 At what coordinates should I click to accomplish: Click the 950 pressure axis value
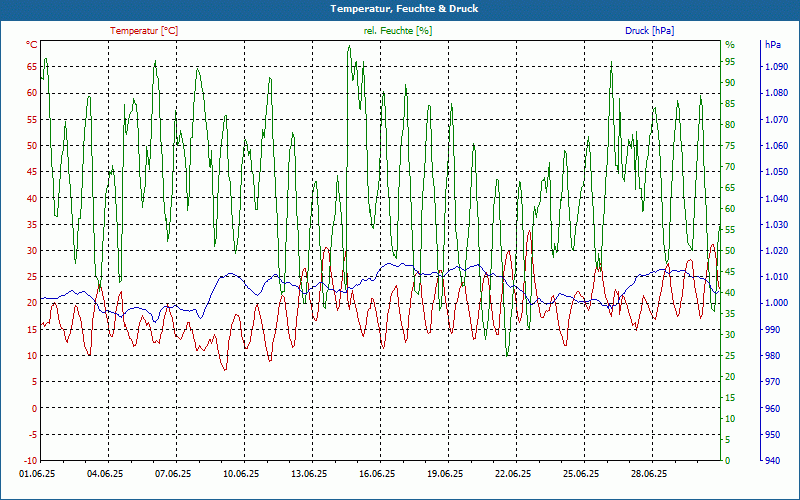772,435
